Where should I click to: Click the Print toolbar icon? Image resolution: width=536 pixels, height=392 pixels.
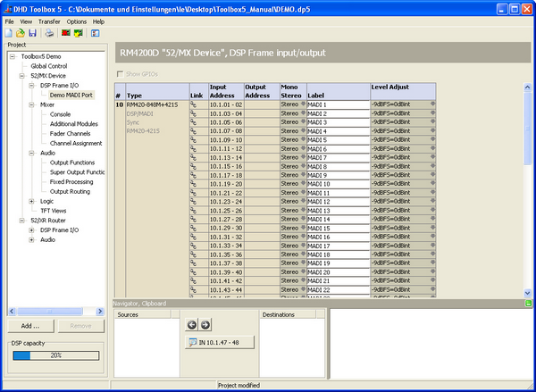50,33
